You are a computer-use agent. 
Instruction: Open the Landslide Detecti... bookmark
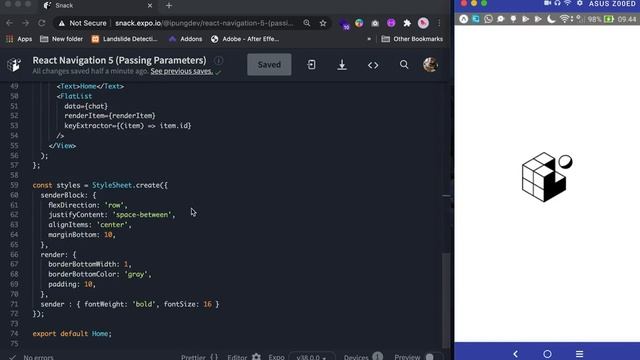tap(124, 39)
